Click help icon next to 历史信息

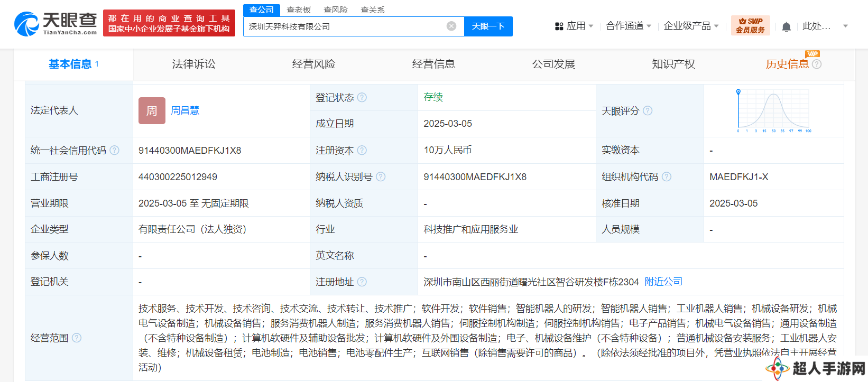pos(817,64)
